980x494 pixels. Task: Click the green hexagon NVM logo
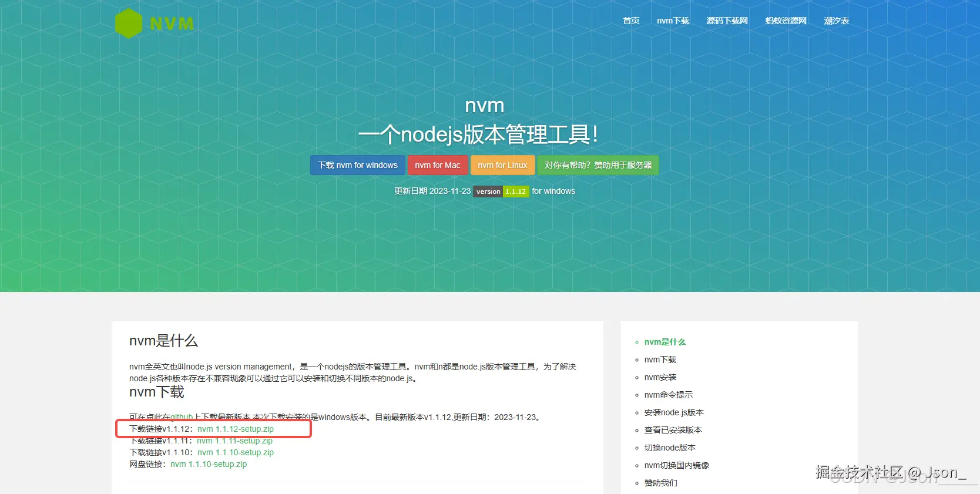point(155,23)
